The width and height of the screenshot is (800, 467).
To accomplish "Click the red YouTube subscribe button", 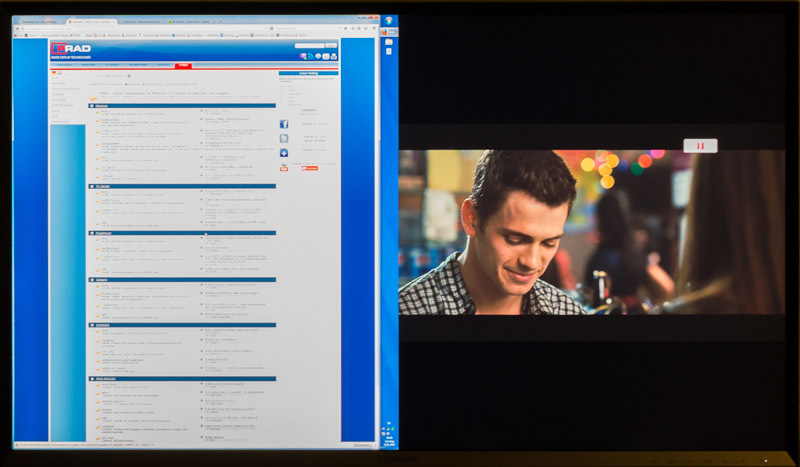I will coord(310,168).
